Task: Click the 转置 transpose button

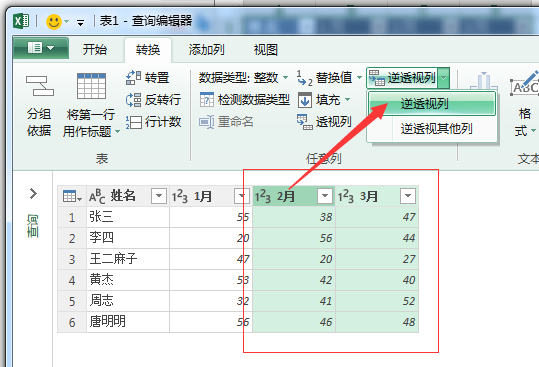Action: pos(148,78)
